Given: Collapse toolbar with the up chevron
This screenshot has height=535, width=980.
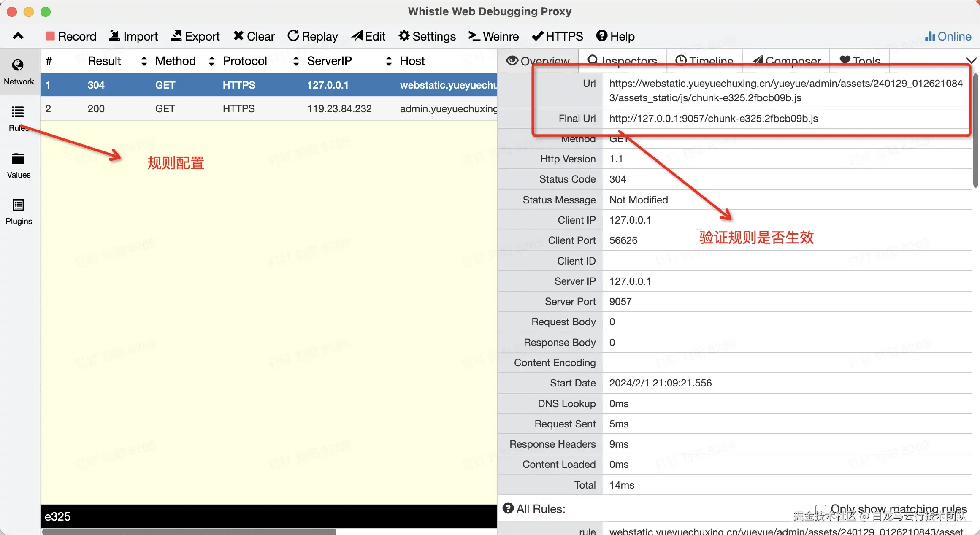Looking at the screenshot, I should click(x=18, y=36).
